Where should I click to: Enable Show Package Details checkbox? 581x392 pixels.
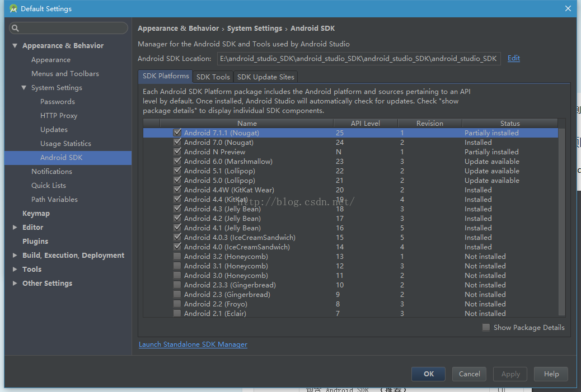click(486, 327)
